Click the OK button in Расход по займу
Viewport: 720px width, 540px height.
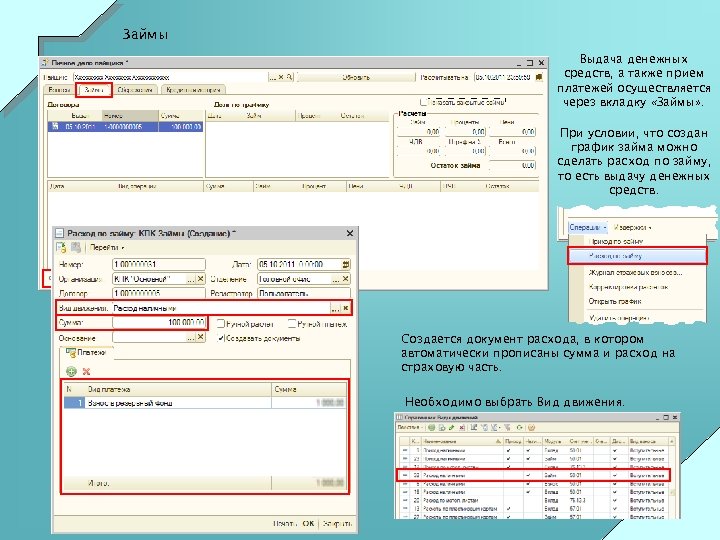click(309, 523)
